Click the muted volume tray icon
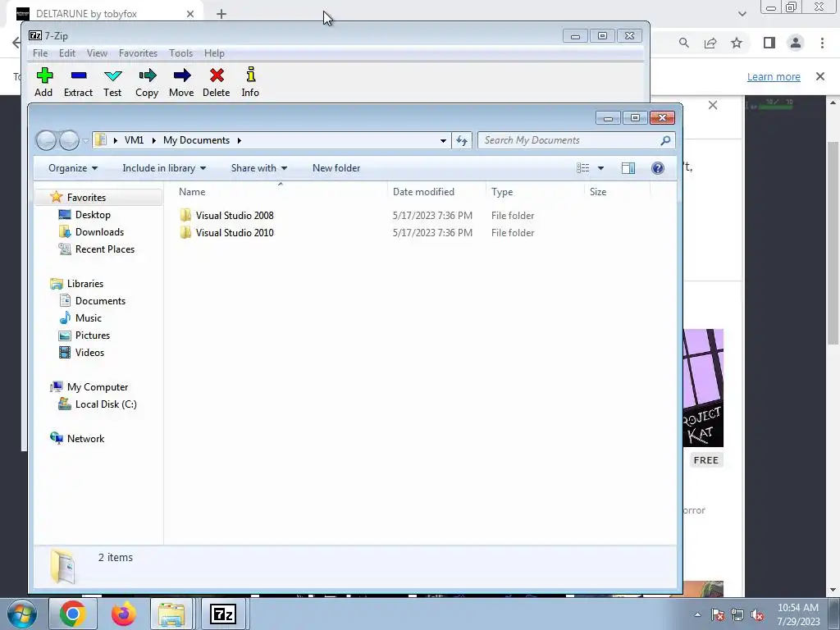Viewport: 840px width, 630px height. pyautogui.click(x=757, y=615)
